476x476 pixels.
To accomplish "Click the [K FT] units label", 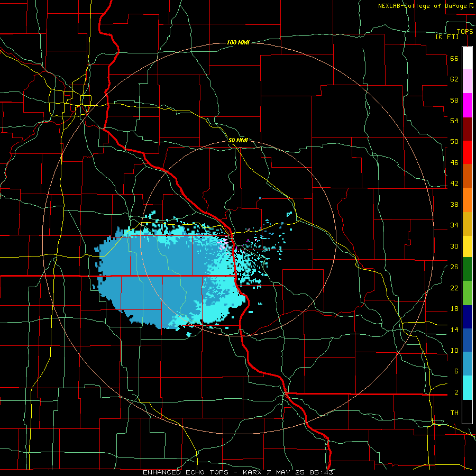I will 447,36.
